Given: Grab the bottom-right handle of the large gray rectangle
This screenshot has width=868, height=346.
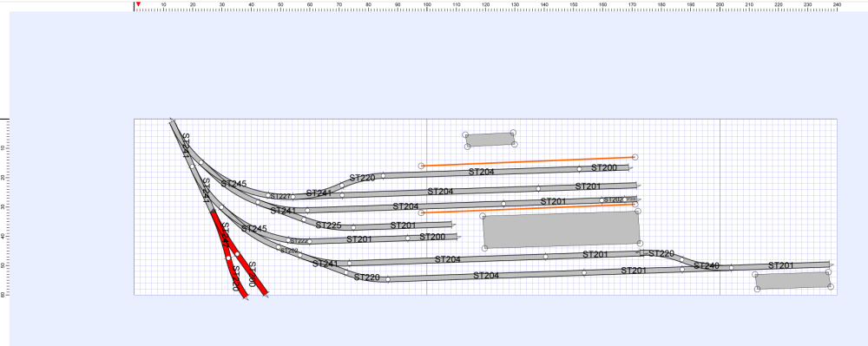Looking at the screenshot, I should [640, 243].
